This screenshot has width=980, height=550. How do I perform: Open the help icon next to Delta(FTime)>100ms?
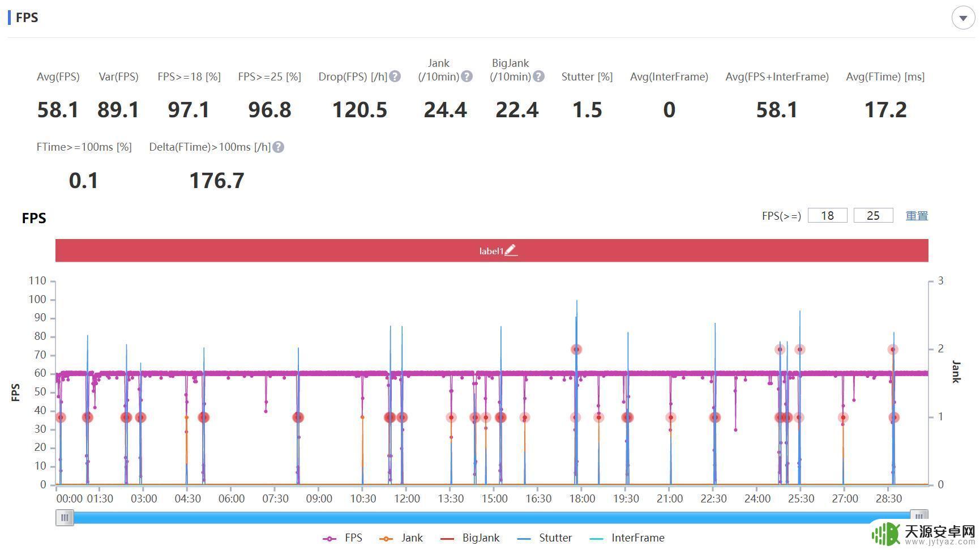point(278,147)
